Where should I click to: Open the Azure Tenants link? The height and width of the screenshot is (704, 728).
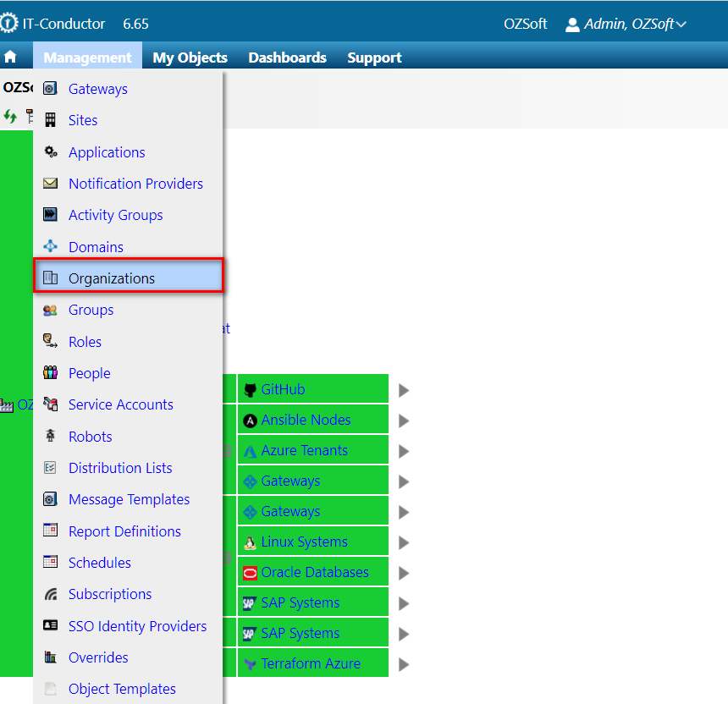(x=304, y=450)
